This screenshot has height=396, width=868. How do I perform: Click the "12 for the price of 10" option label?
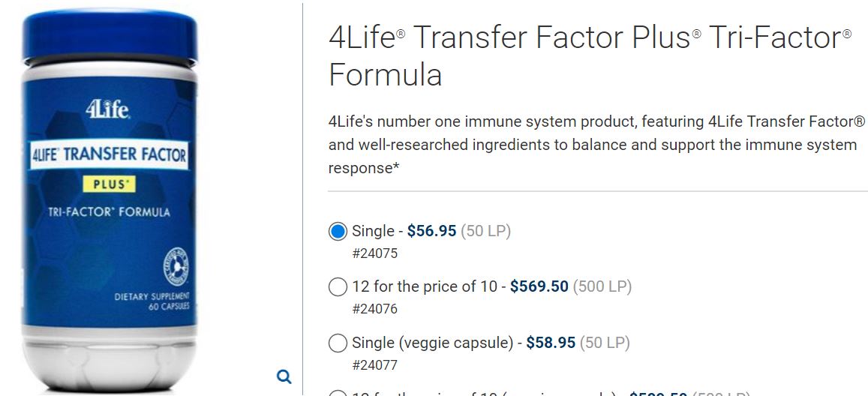(x=425, y=286)
